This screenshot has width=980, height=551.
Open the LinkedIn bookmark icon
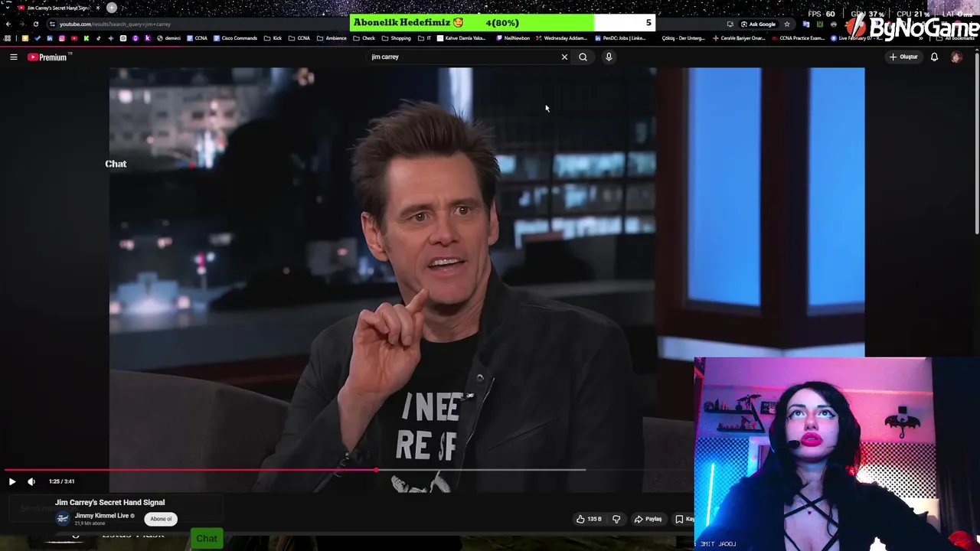pos(50,38)
